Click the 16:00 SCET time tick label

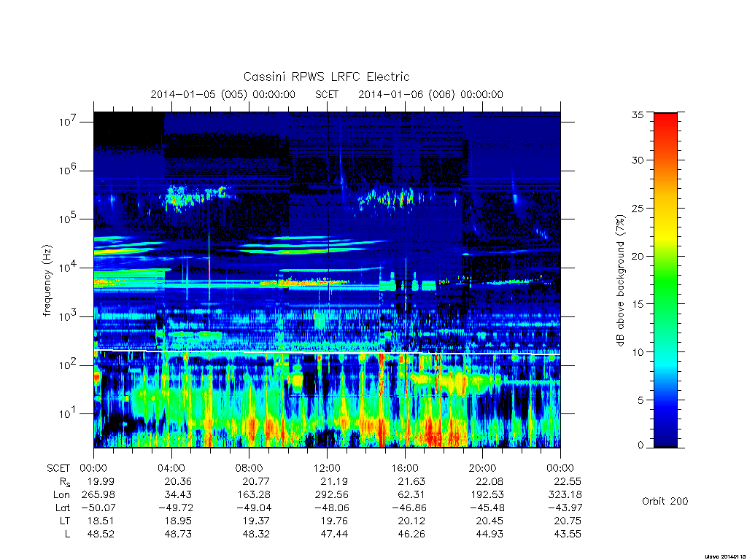[x=405, y=468]
